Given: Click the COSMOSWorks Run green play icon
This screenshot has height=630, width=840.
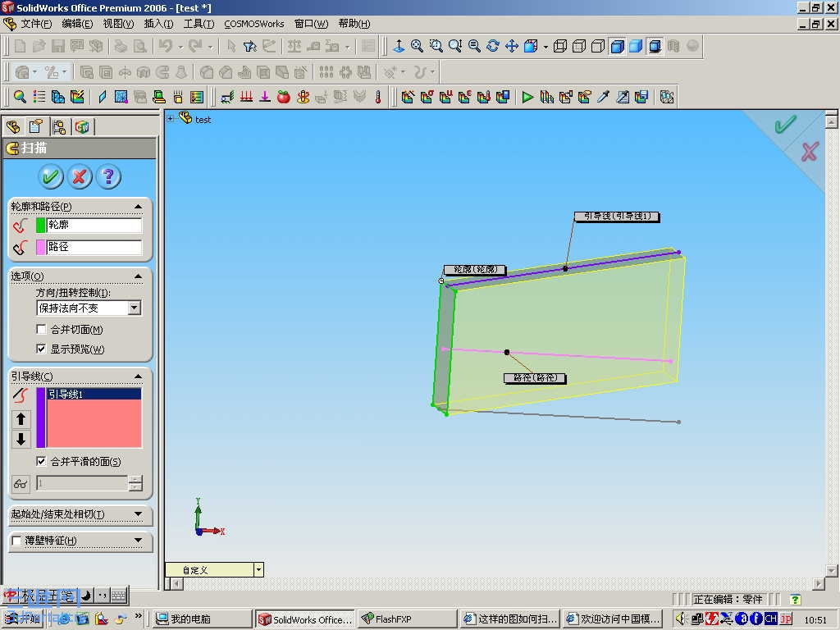Looking at the screenshot, I should click(527, 97).
